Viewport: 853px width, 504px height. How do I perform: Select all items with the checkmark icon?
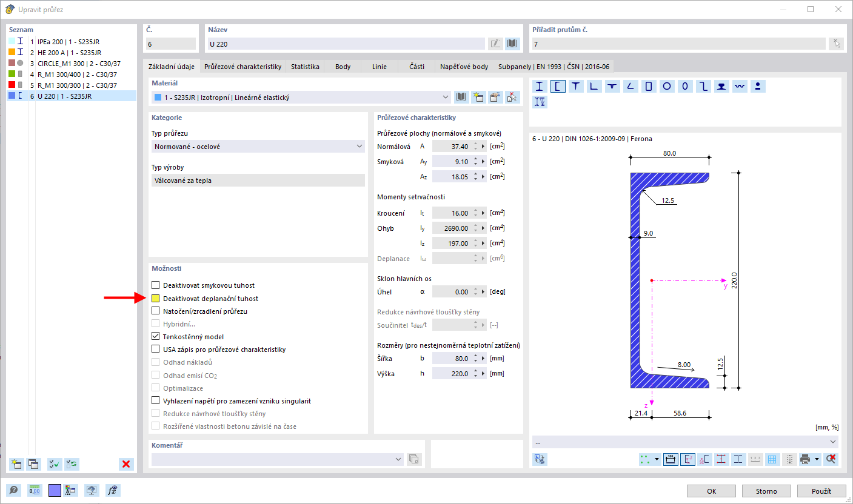pyautogui.click(x=55, y=464)
